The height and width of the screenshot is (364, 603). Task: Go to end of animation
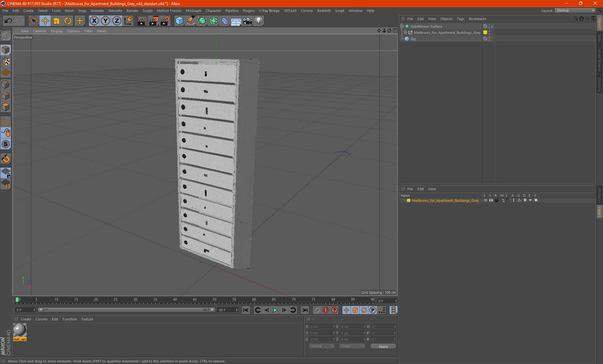tap(305, 310)
